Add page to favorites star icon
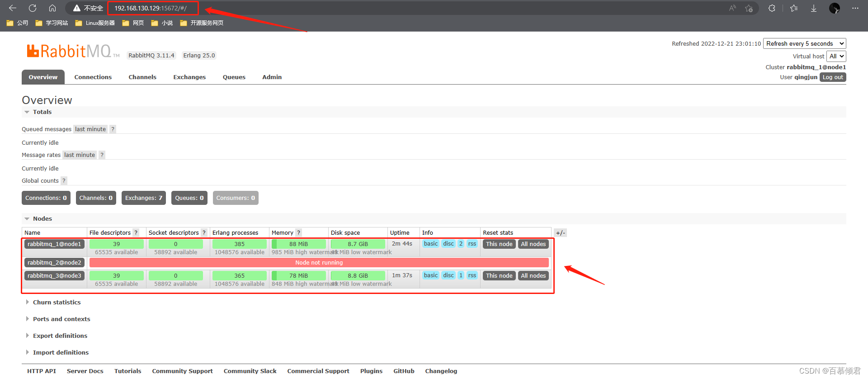This screenshot has height=379, width=868. [749, 8]
